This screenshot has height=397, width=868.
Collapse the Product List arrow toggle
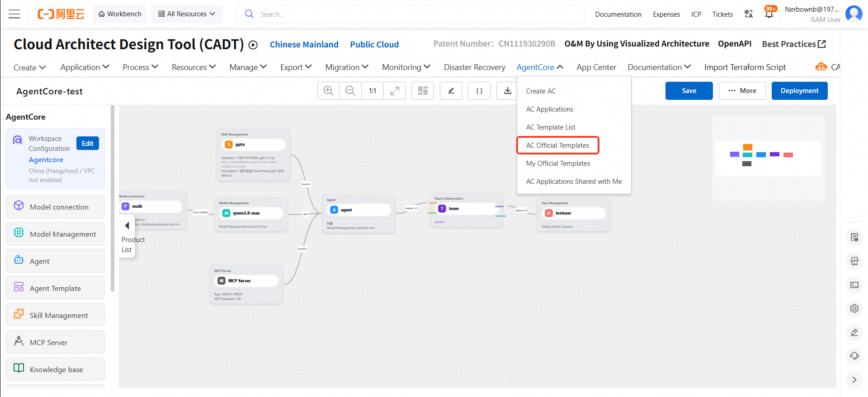127,225
